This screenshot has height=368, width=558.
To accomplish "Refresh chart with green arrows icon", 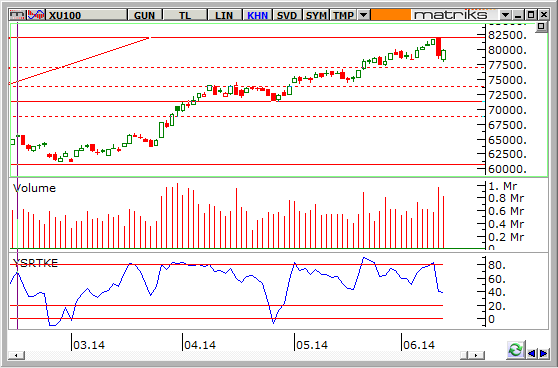I will (516, 350).
